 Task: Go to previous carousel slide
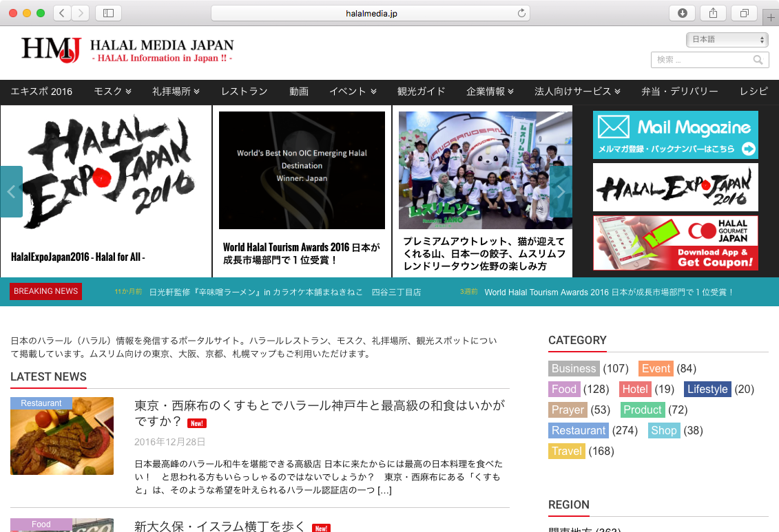(11, 191)
